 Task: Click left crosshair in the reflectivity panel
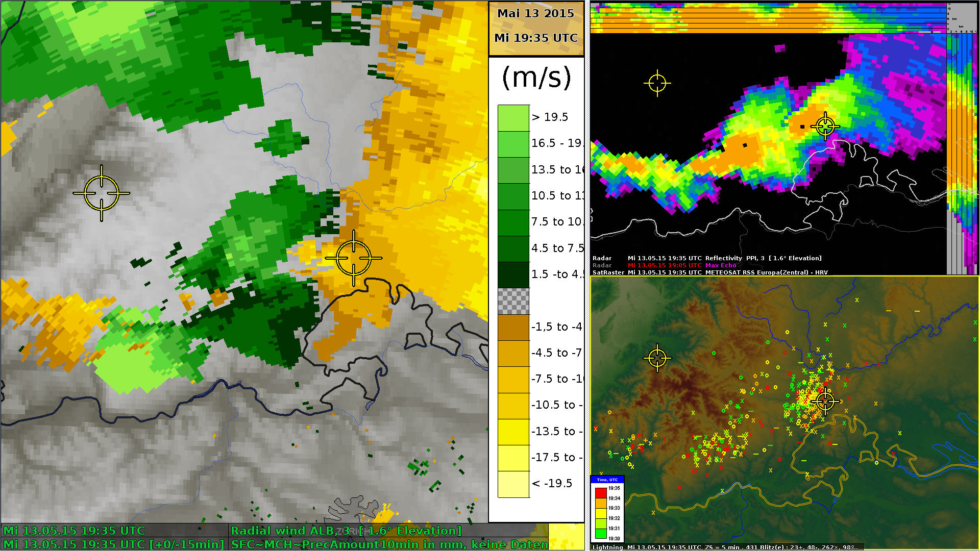[x=657, y=83]
